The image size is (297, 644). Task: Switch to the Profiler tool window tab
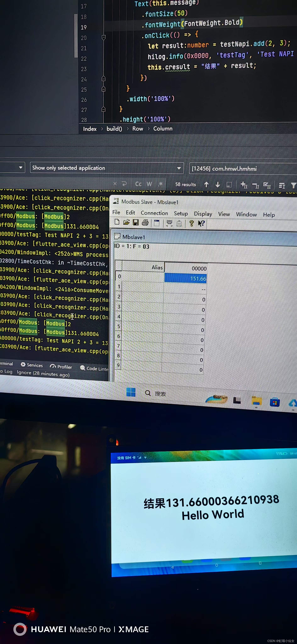[x=61, y=366]
